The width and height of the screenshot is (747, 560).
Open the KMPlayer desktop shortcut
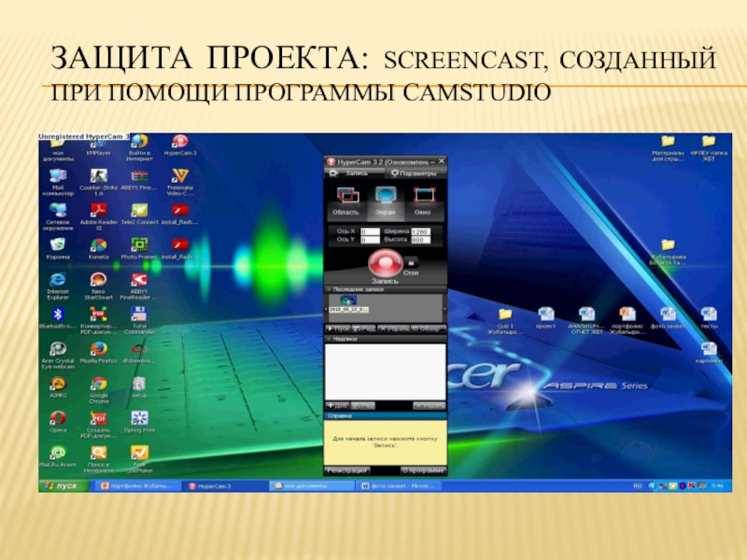pos(99,146)
